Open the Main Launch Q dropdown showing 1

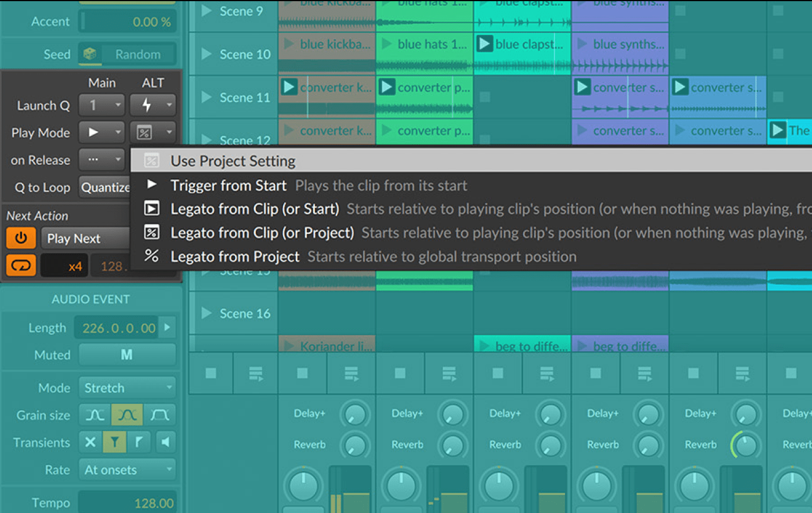[x=101, y=105]
